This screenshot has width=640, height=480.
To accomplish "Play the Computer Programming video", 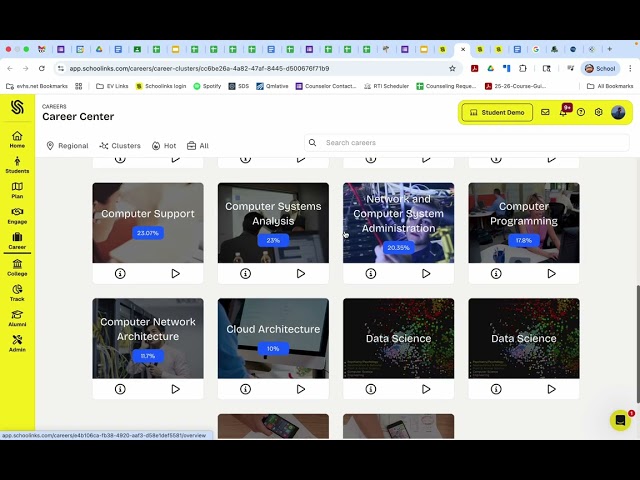I will 551,273.
